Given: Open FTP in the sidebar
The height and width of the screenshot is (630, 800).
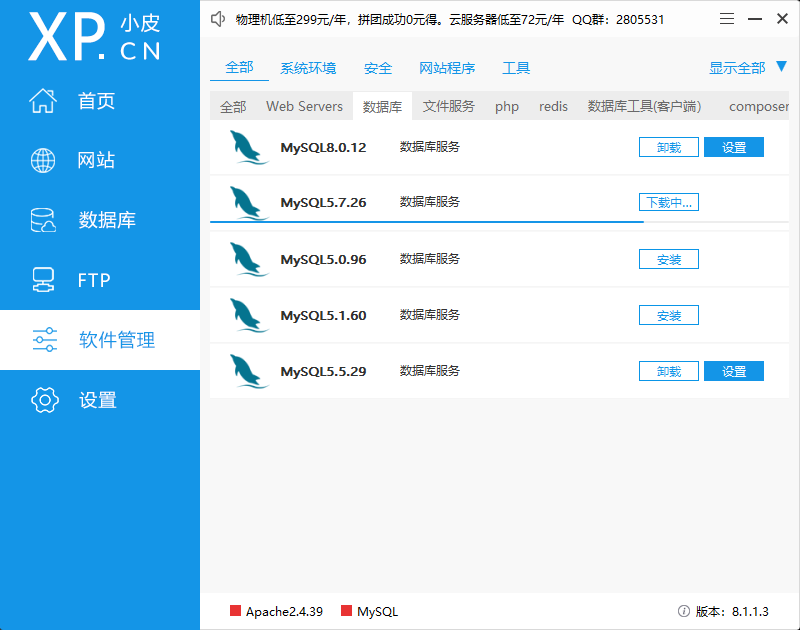Looking at the screenshot, I should [94, 280].
